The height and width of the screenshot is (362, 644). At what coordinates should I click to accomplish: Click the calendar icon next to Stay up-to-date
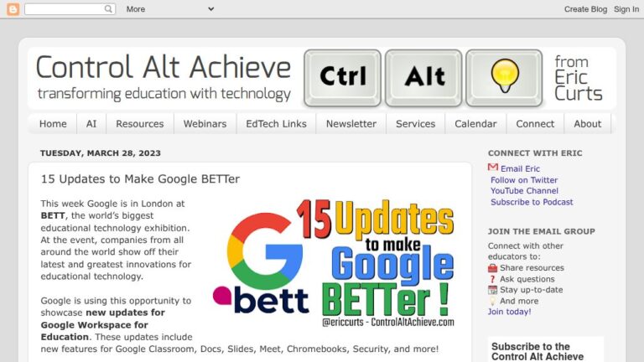coord(492,290)
